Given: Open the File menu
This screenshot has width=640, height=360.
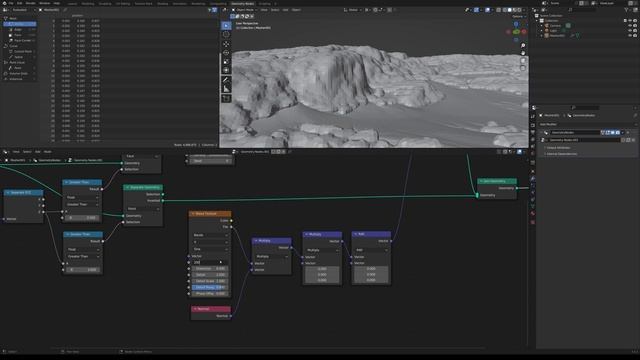Looking at the screenshot, I should click(x=11, y=3).
